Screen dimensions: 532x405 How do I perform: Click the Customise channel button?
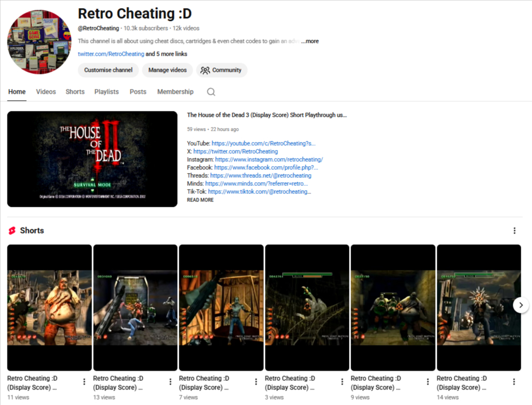[x=108, y=70]
